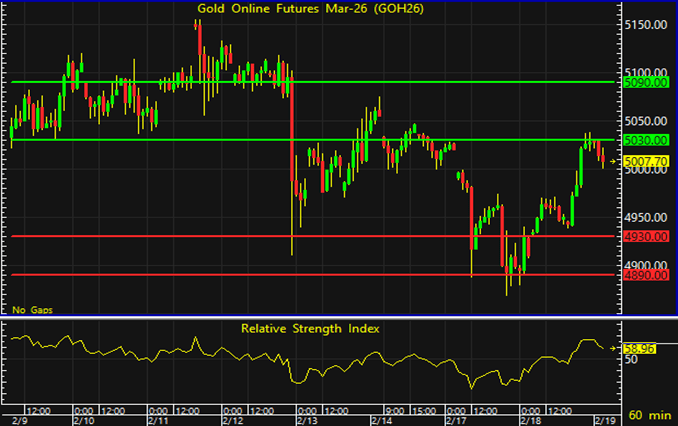Click the 5150.00 price axis label
The width and height of the screenshot is (678, 426).
tap(644, 25)
